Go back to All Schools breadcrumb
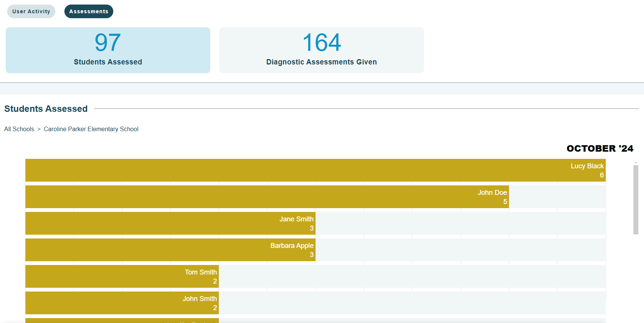 tap(19, 129)
